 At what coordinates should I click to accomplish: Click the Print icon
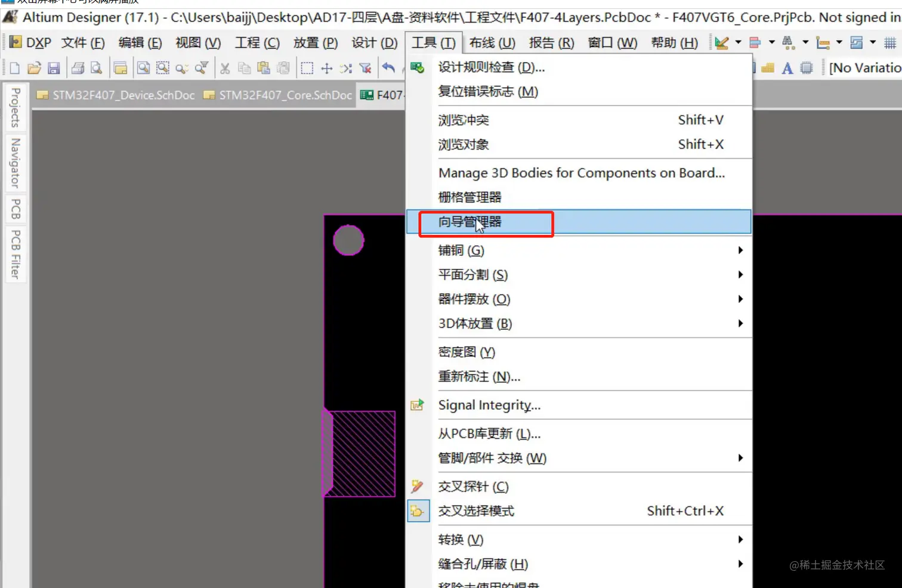point(78,69)
